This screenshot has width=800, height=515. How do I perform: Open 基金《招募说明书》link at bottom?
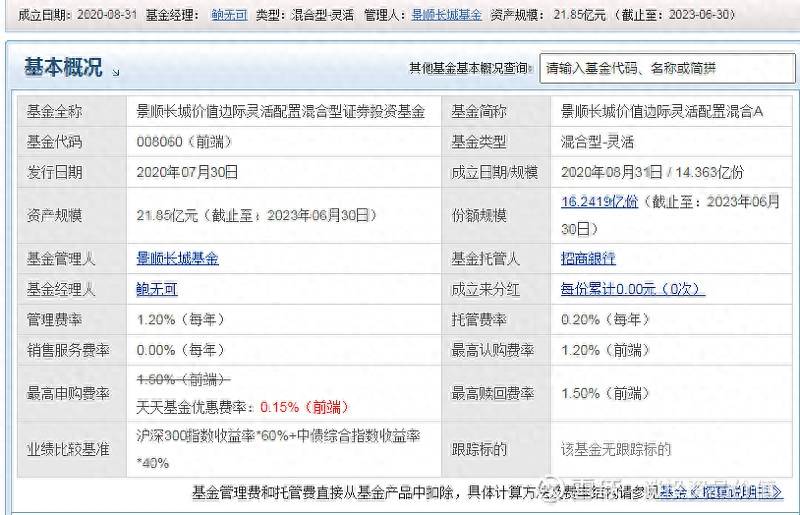click(721, 492)
